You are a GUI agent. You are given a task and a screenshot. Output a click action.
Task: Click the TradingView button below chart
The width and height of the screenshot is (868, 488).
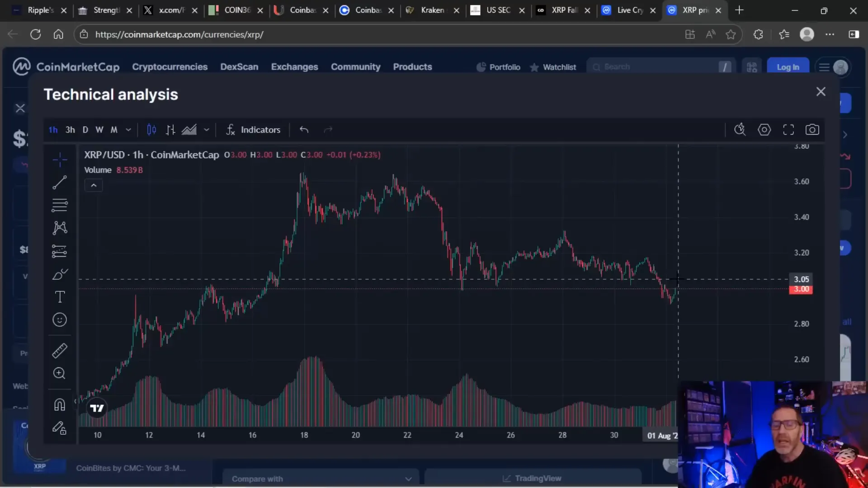click(533, 479)
